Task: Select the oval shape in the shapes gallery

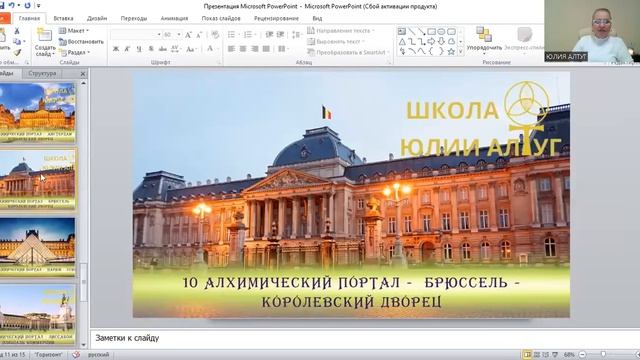Action: [x=441, y=31]
